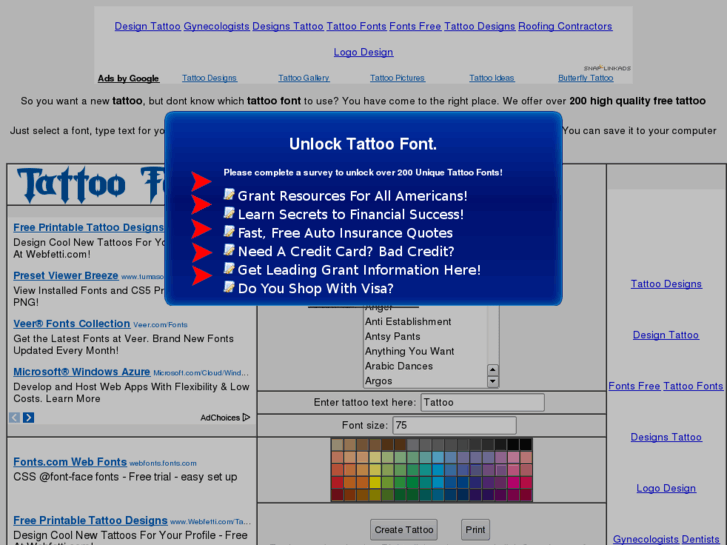Click the Create Tattoo button
Viewport: 727px width, 545px height.
pos(404,530)
